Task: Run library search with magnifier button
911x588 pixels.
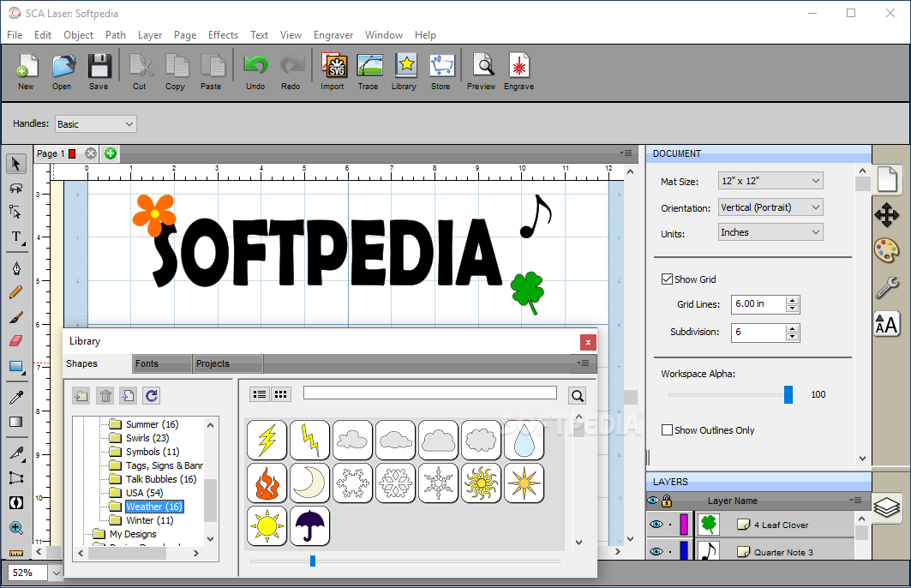Action: (577, 396)
